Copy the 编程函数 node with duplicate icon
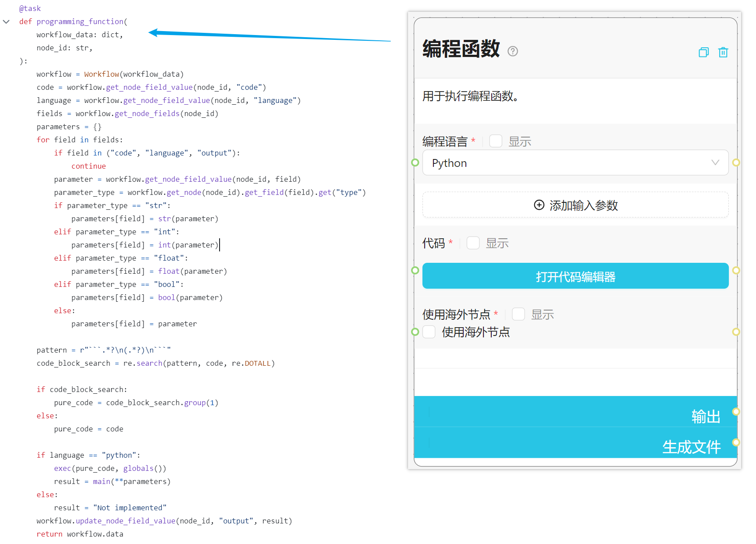Viewport: 756px width, 544px height. (703, 53)
